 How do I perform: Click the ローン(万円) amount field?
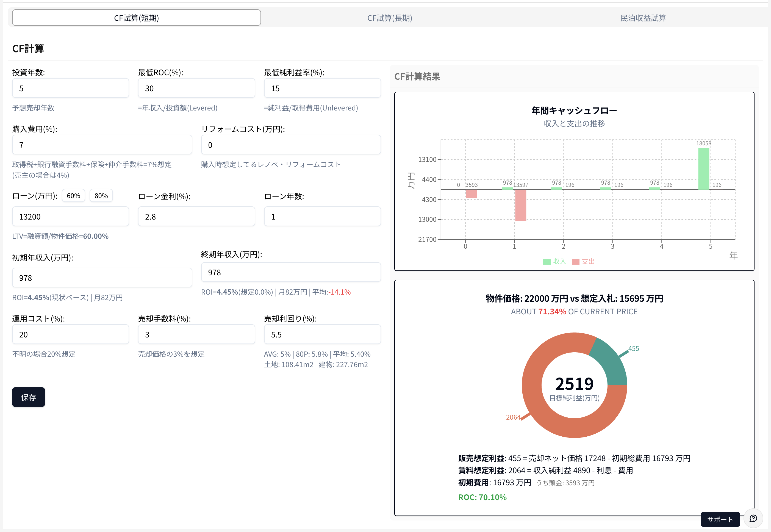[70, 217]
